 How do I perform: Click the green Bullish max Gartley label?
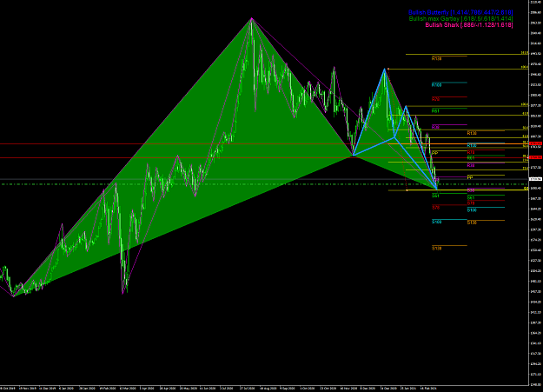461,19
